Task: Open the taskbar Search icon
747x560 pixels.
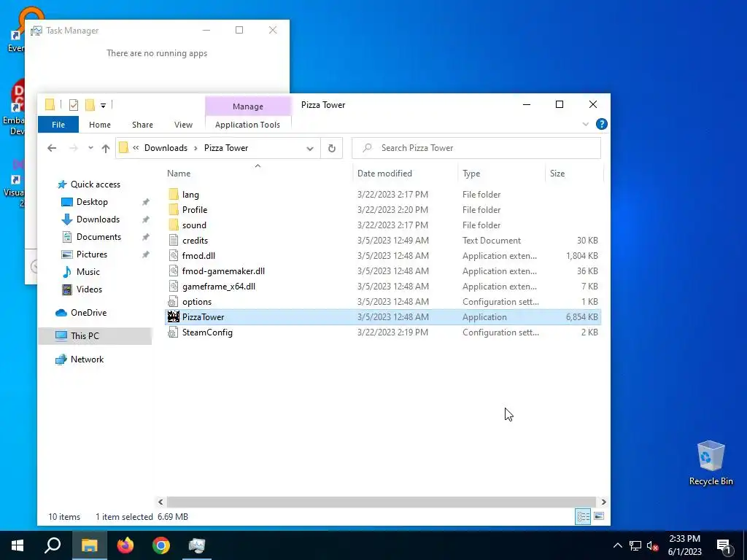Action: 53,545
